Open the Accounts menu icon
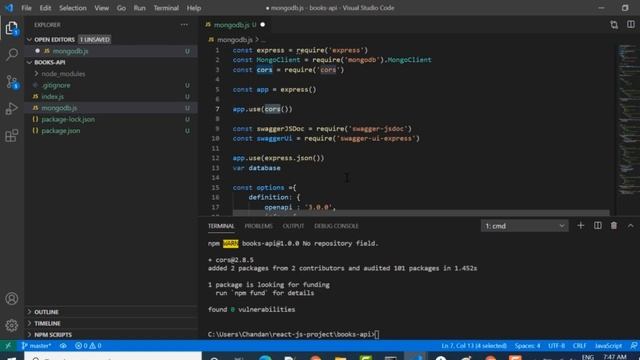 point(12,298)
